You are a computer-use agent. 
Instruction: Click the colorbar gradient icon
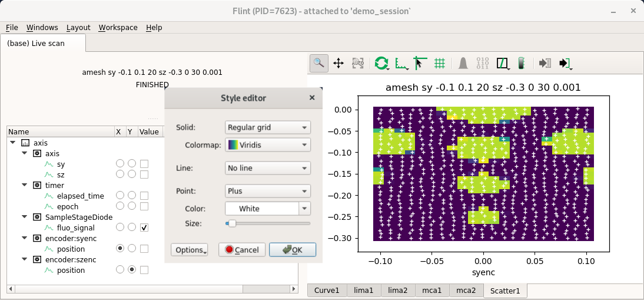tap(521, 63)
